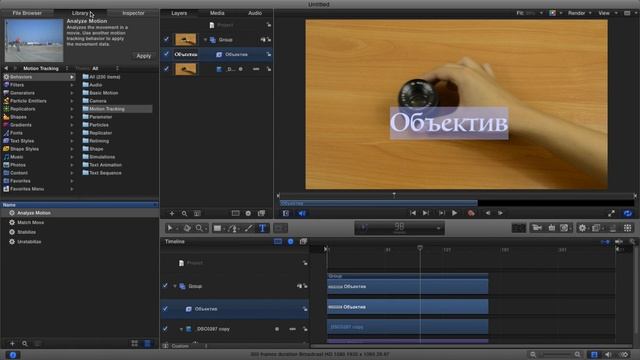Viewport: 640px width, 360px height.
Task: Uncheck DSC0287 copy visibility in Timeline
Action: (x=165, y=329)
